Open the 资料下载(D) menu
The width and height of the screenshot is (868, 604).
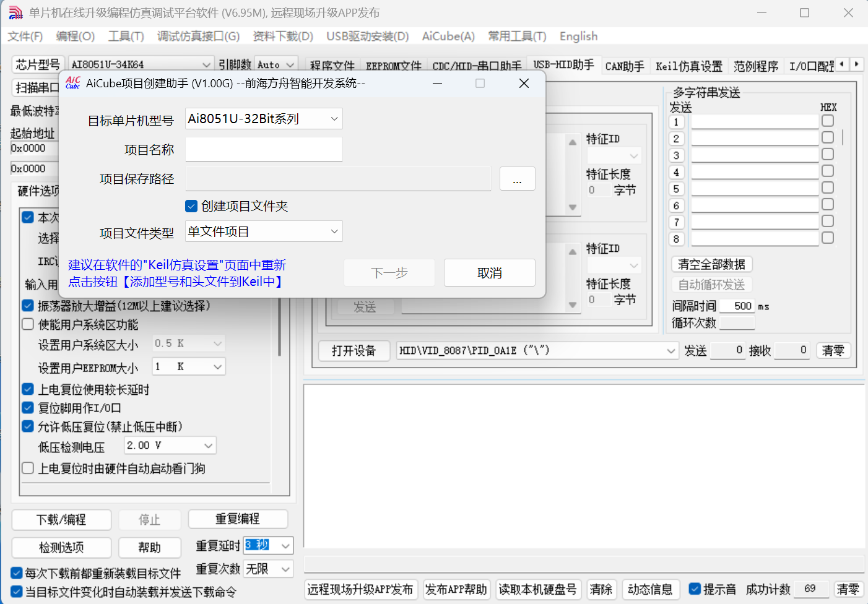click(284, 37)
